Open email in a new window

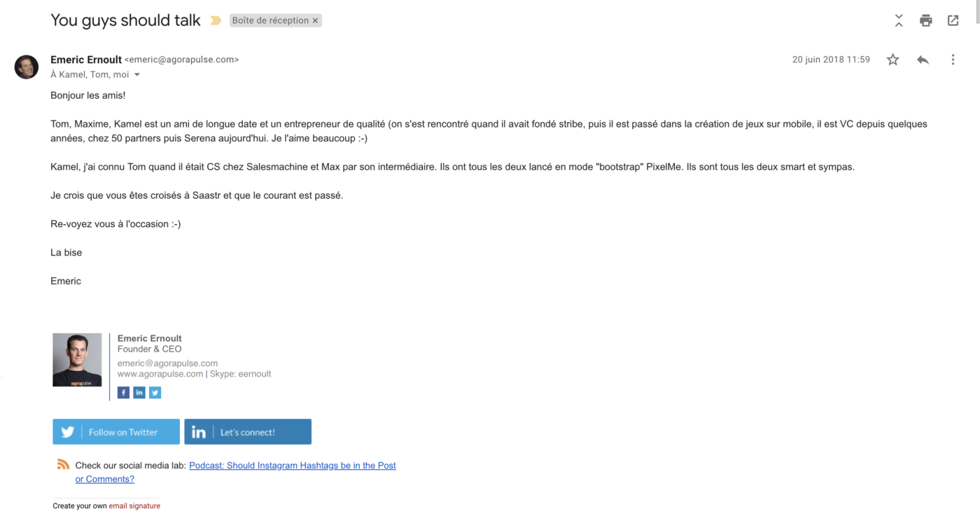pos(953,20)
